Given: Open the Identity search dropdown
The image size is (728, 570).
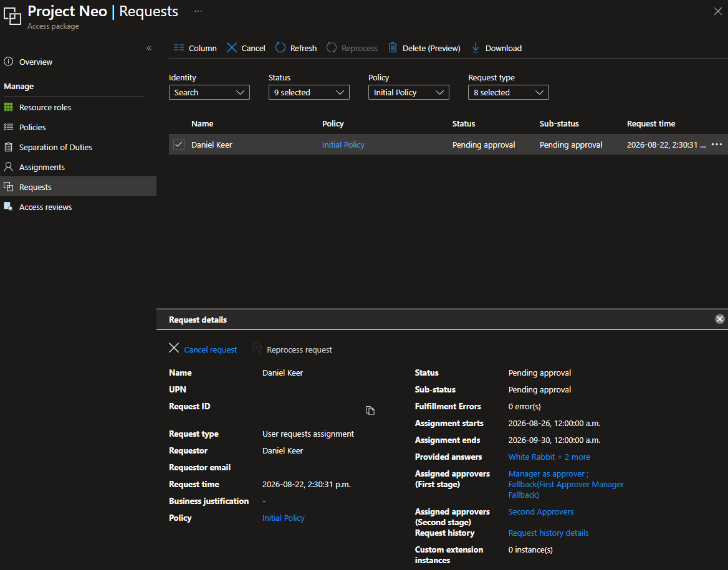Looking at the screenshot, I should pyautogui.click(x=209, y=92).
